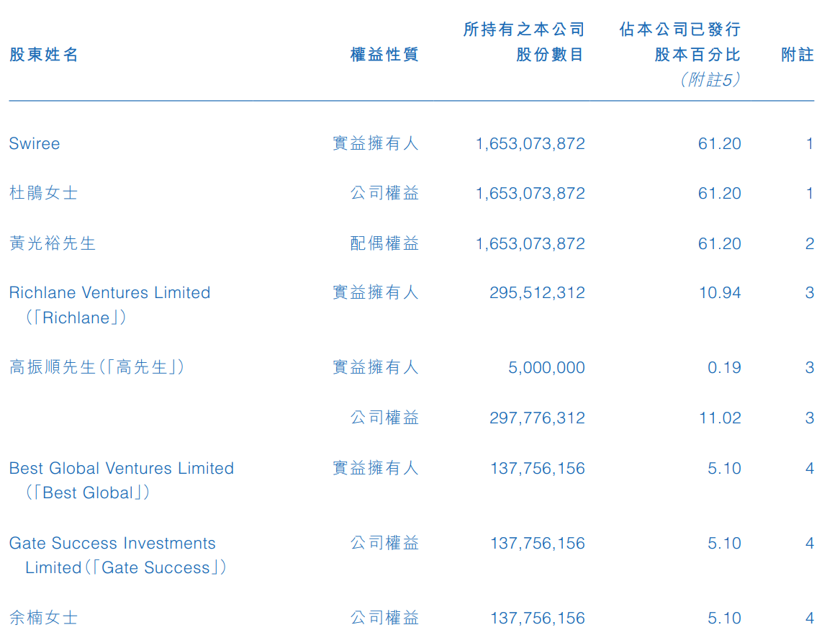This screenshot has height=630, width=840.
Task: Click 公司權益 in the 余楠女士 row
Action: (384, 618)
